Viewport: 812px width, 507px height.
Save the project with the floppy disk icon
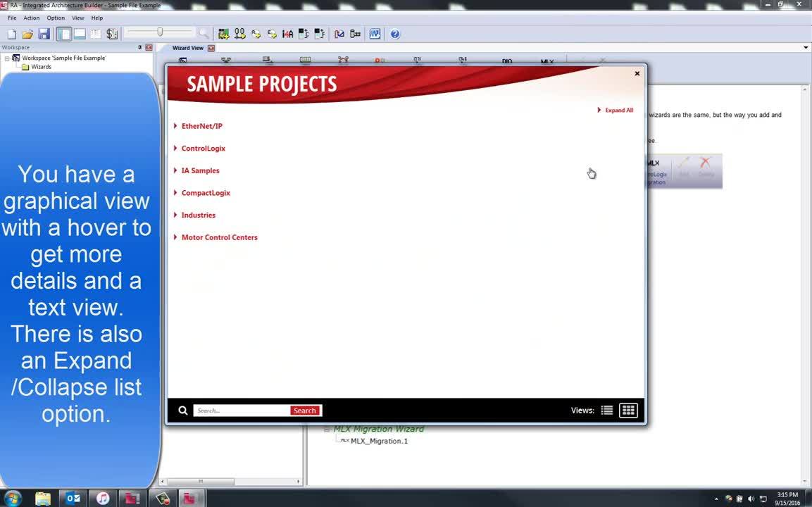point(44,35)
